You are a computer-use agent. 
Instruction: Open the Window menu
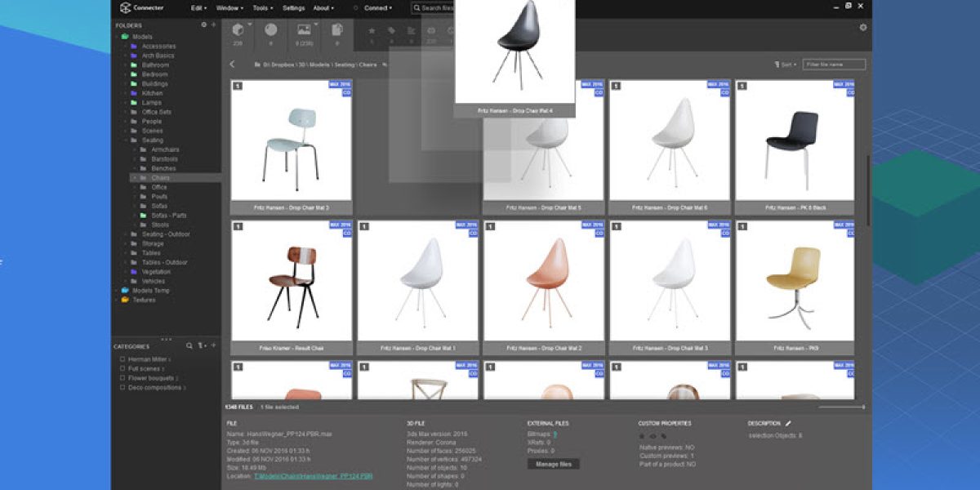point(229,8)
